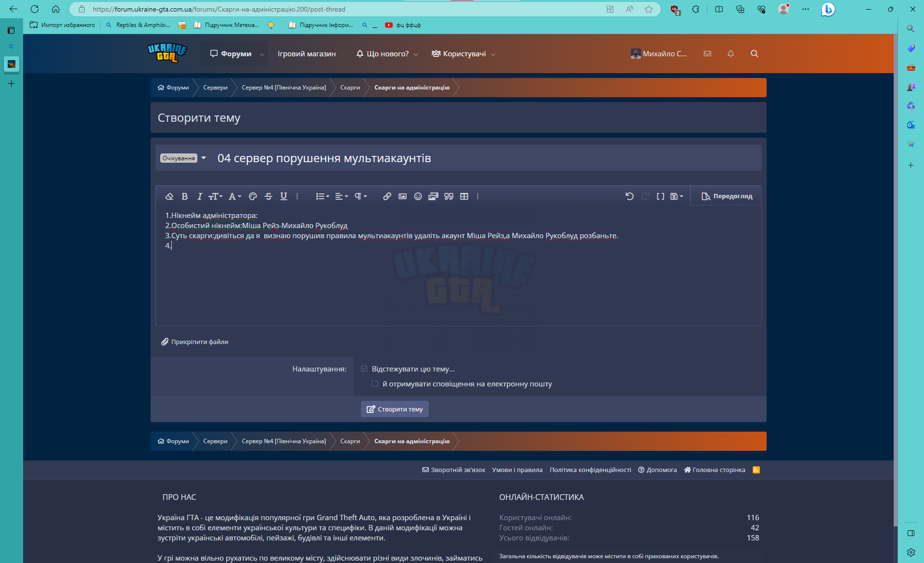Screen dimensions: 924x563
Task: Open more text formatting options
Action: tap(297, 196)
